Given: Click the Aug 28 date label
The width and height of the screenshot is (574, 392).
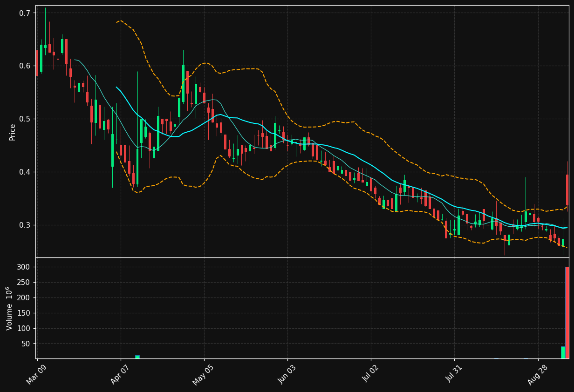Looking at the screenshot, I should (537, 374).
